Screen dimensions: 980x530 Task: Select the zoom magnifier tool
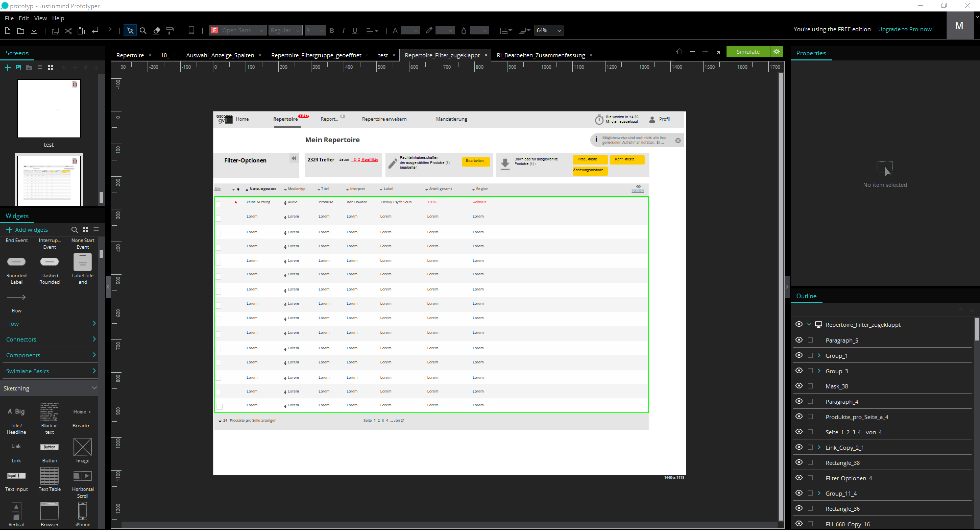(x=143, y=30)
